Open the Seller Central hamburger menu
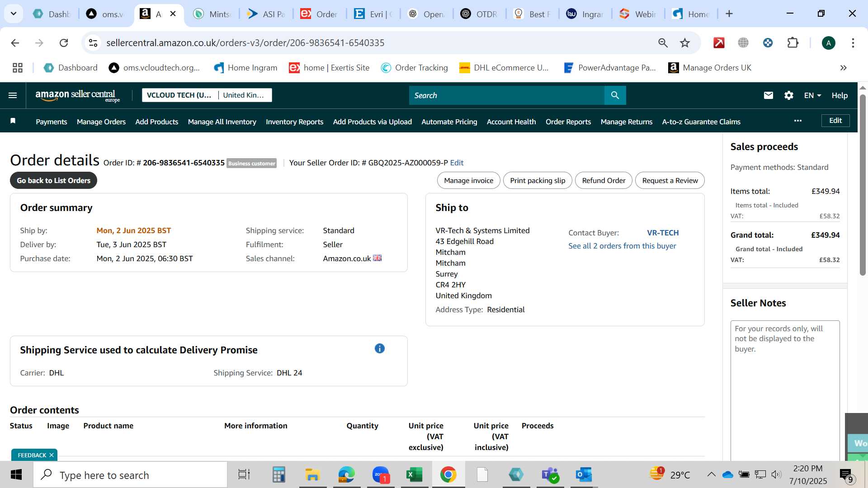Screen dimensions: 868x488 click(x=13, y=95)
